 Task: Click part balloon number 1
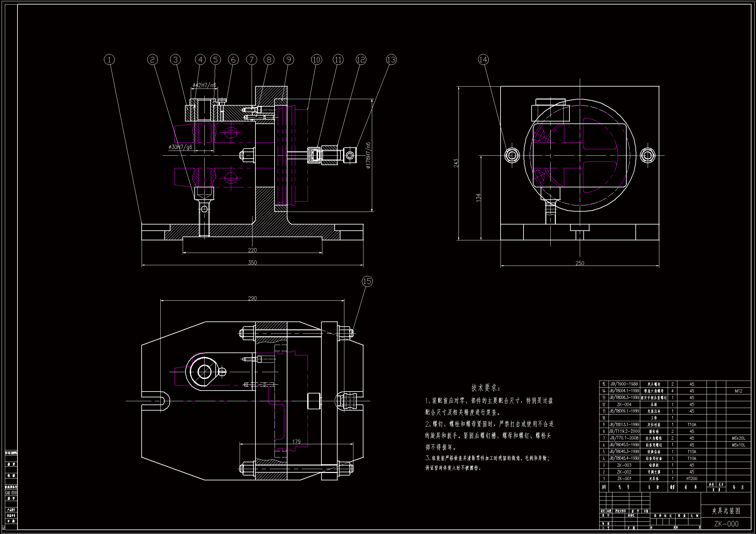(x=109, y=59)
